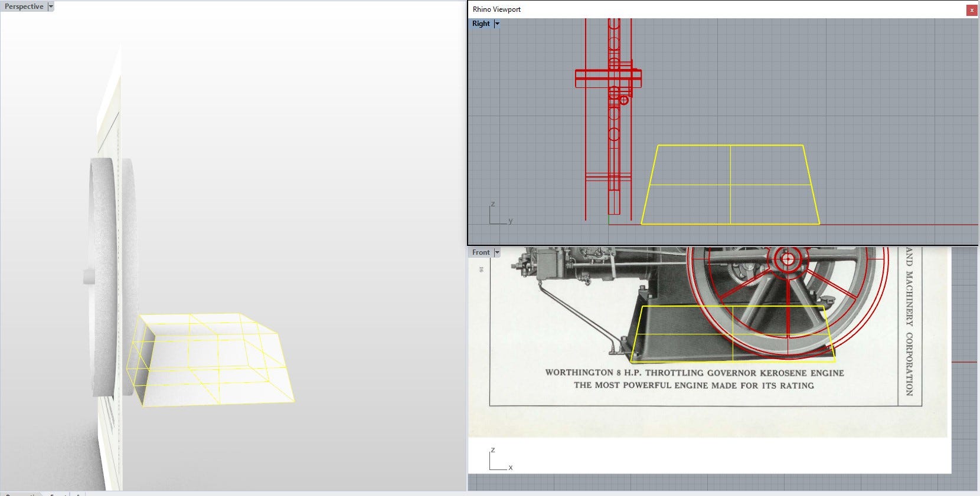Image resolution: width=980 pixels, height=496 pixels.
Task: Click the Front viewport title label
Action: tap(481, 252)
